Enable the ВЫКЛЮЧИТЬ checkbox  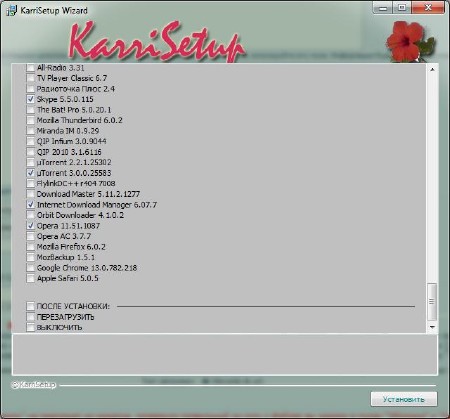point(30,327)
